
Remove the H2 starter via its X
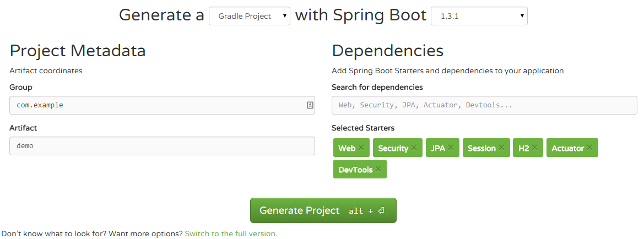534,148
